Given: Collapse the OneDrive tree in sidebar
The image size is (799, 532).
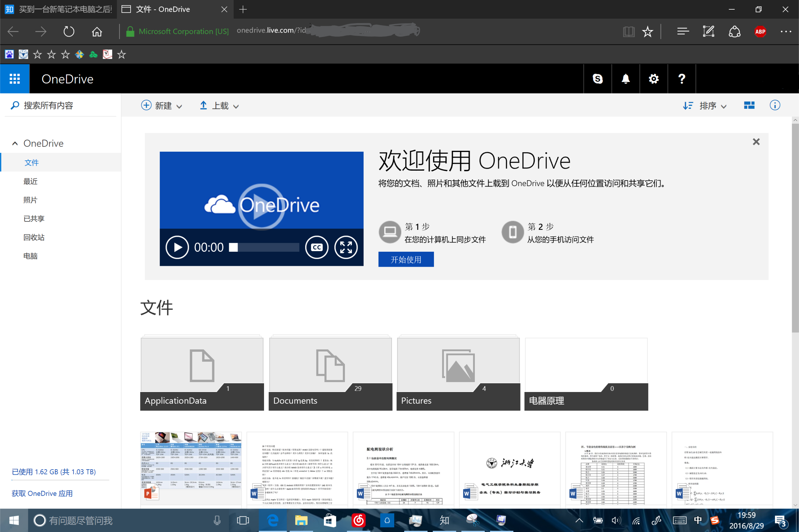Looking at the screenshot, I should (x=15, y=144).
